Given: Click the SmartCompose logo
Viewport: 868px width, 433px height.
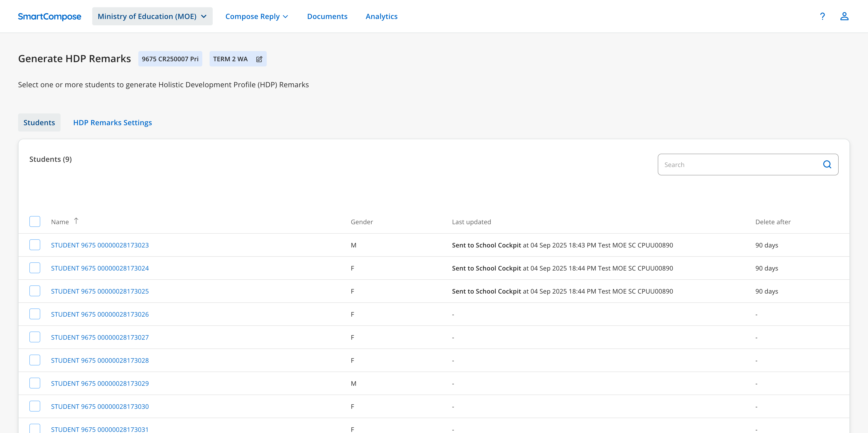Looking at the screenshot, I should click(50, 16).
